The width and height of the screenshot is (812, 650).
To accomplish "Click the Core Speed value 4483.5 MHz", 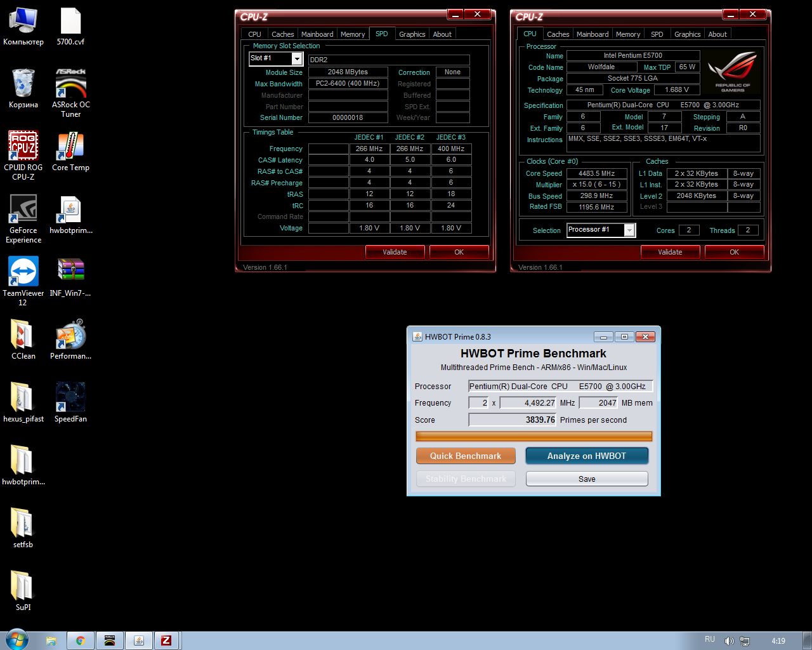I will click(596, 173).
